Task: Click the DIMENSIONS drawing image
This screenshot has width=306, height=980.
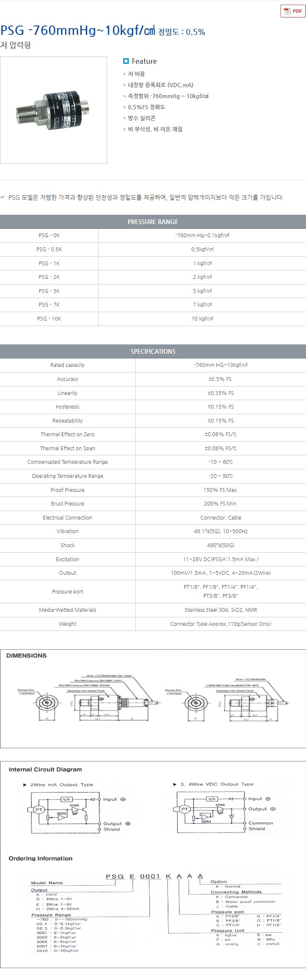Action: coord(153,699)
